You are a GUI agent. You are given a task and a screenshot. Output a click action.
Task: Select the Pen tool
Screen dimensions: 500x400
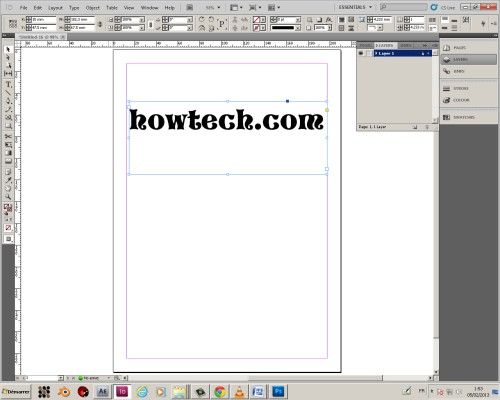tap(8, 101)
